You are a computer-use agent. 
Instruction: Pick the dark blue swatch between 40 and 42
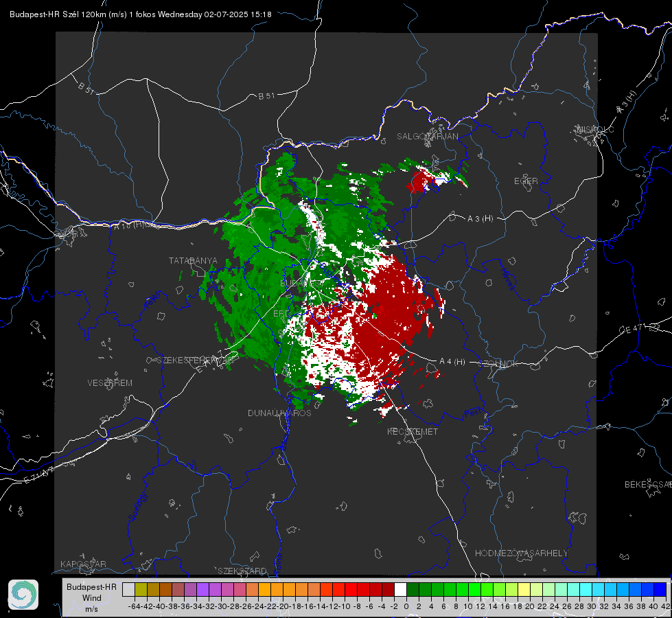pyautogui.click(x=660, y=589)
